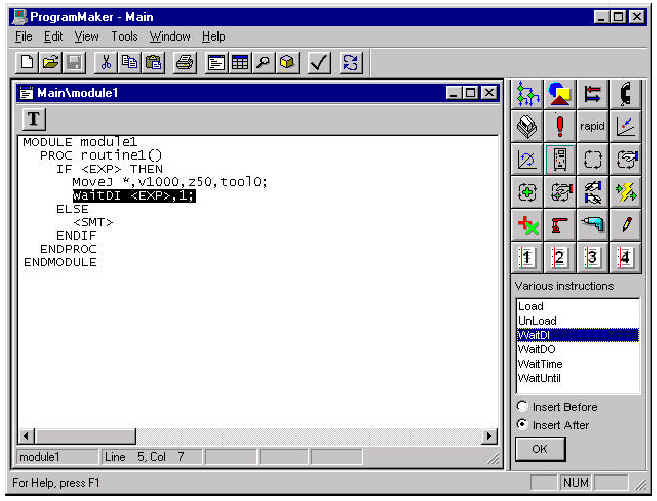
Task: Click the New file toolbar icon
Action: click(26, 63)
